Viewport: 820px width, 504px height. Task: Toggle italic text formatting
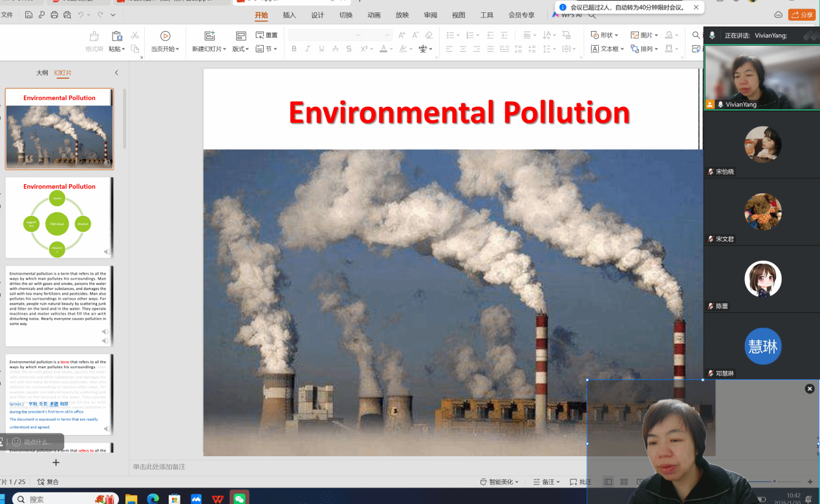click(307, 48)
